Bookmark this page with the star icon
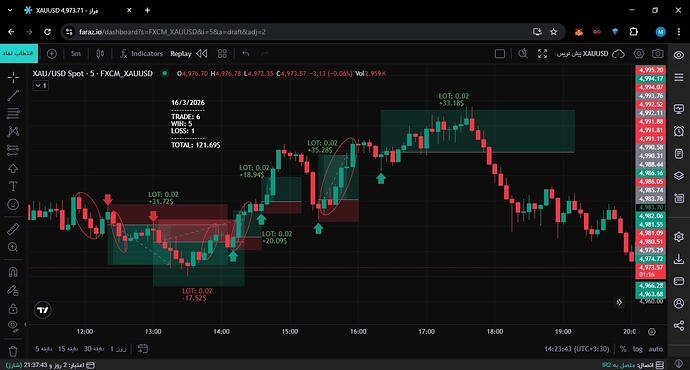This screenshot has height=370, width=690. click(554, 32)
